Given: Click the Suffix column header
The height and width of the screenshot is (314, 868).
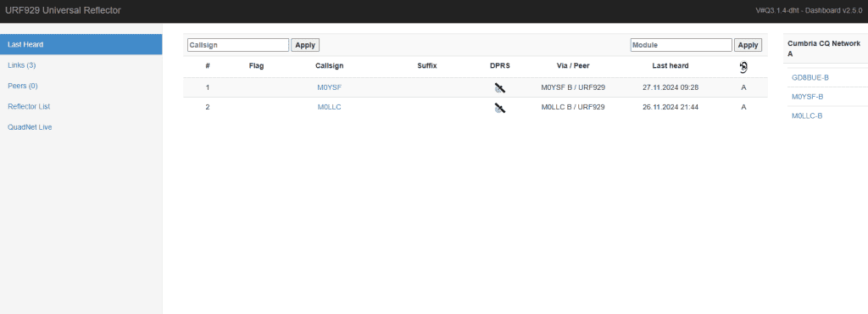Looking at the screenshot, I should (x=427, y=65).
